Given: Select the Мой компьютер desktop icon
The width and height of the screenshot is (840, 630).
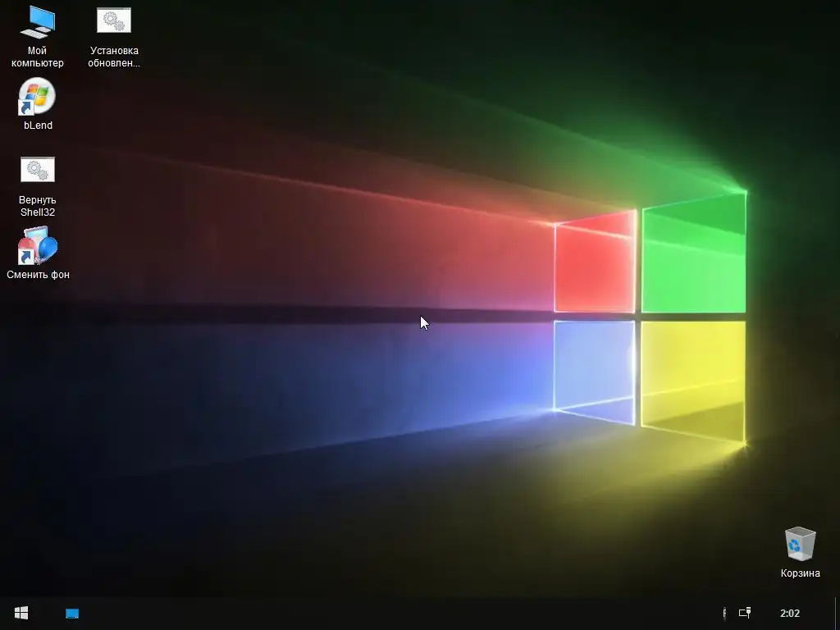Looking at the screenshot, I should tap(38, 36).
